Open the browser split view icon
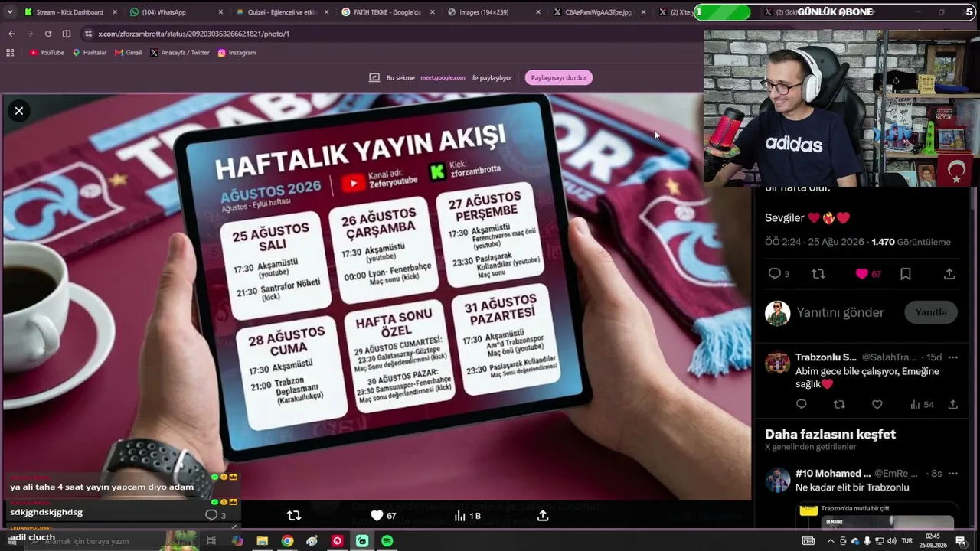This screenshot has width=980, height=551. (67, 34)
